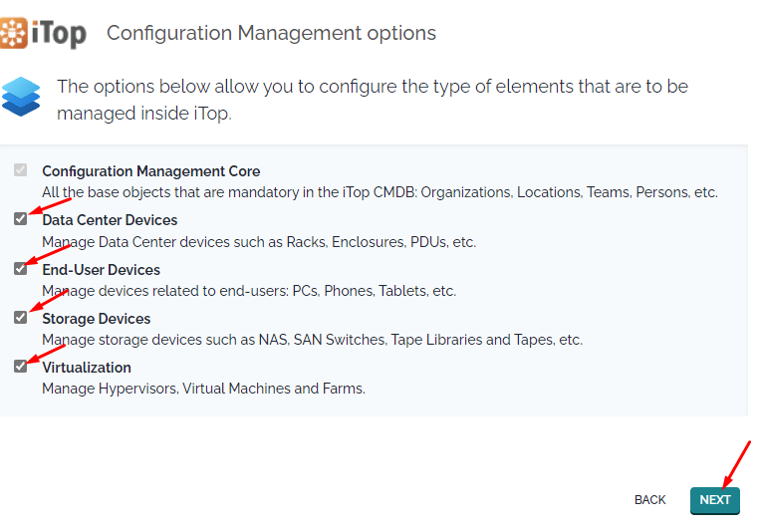Uncheck the Data Center Devices checkbox
Screen dimensions: 764x532
21,219
